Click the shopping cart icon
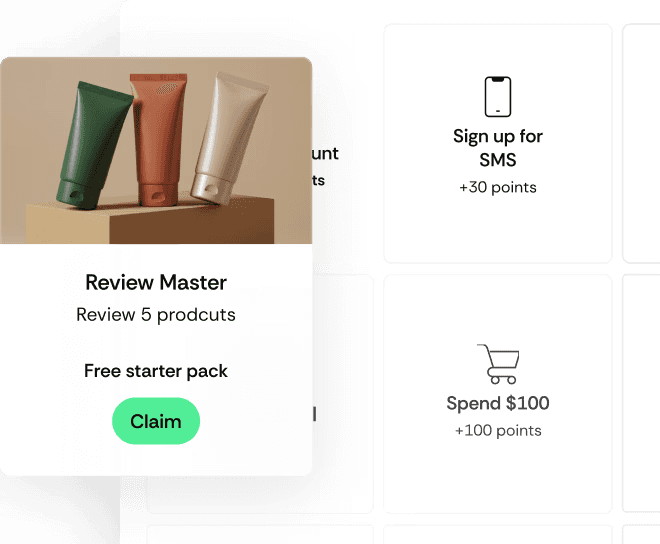The image size is (660, 544). point(498,364)
